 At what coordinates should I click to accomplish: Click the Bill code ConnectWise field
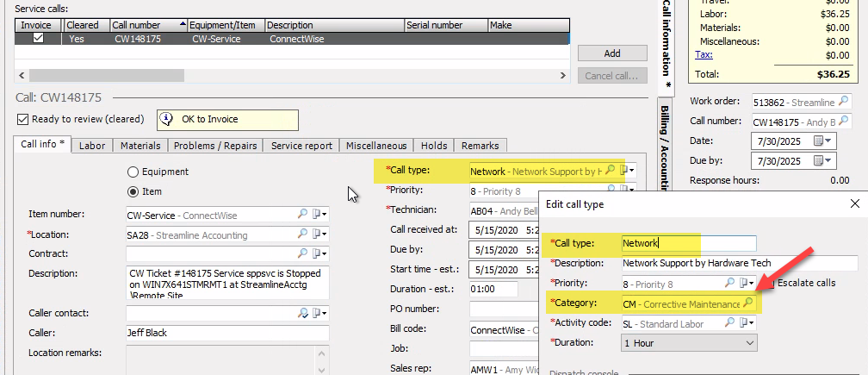point(504,329)
